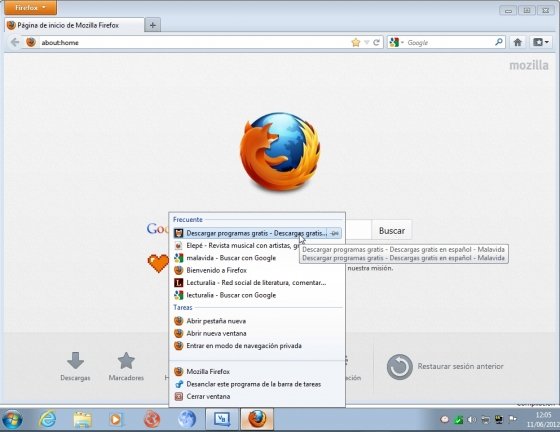
Task: Open the Google search engine selector dropdown
Action: [x=396, y=42]
